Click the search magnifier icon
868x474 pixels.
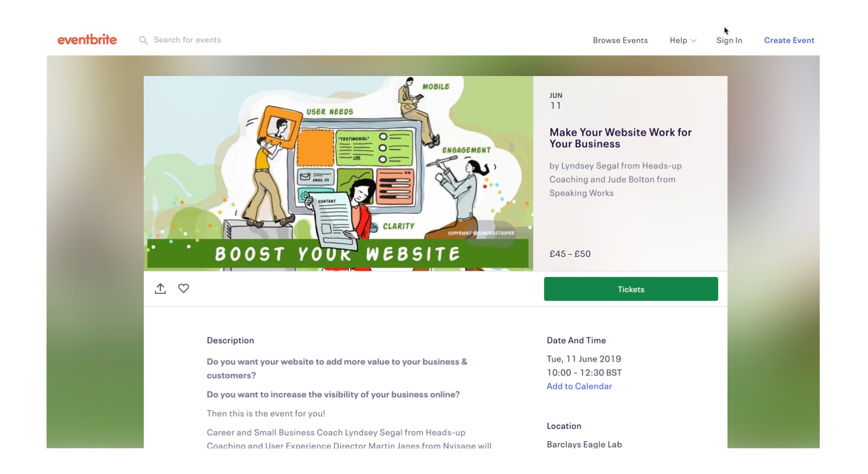tap(143, 40)
